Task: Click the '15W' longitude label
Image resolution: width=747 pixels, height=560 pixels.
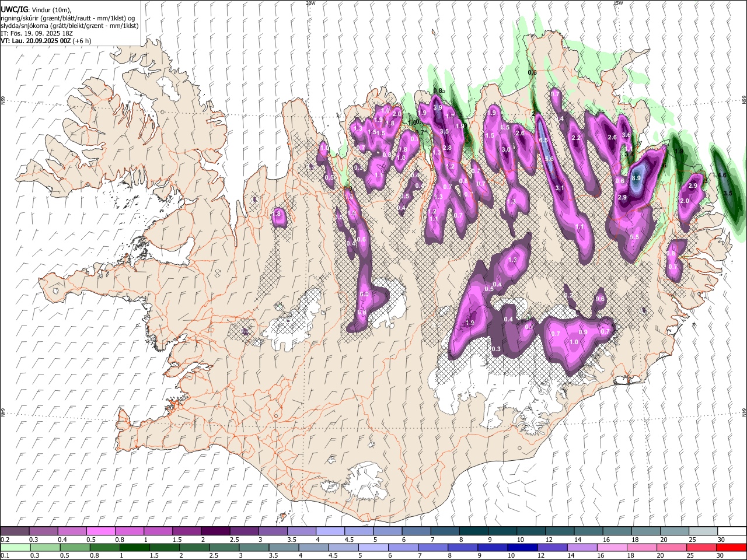Action: point(618,3)
